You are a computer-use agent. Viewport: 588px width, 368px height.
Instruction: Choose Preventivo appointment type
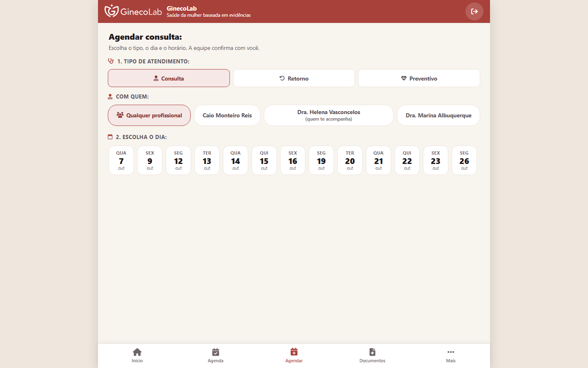(419, 78)
